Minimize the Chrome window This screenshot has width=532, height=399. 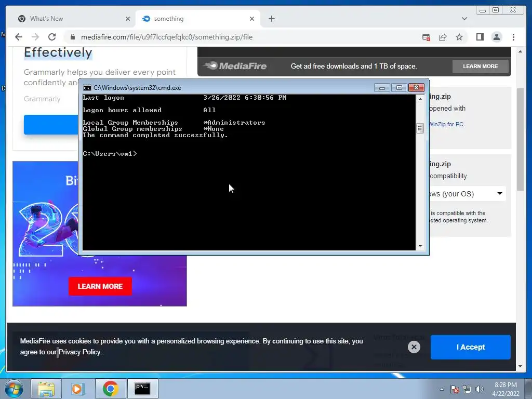pyautogui.click(x=483, y=10)
